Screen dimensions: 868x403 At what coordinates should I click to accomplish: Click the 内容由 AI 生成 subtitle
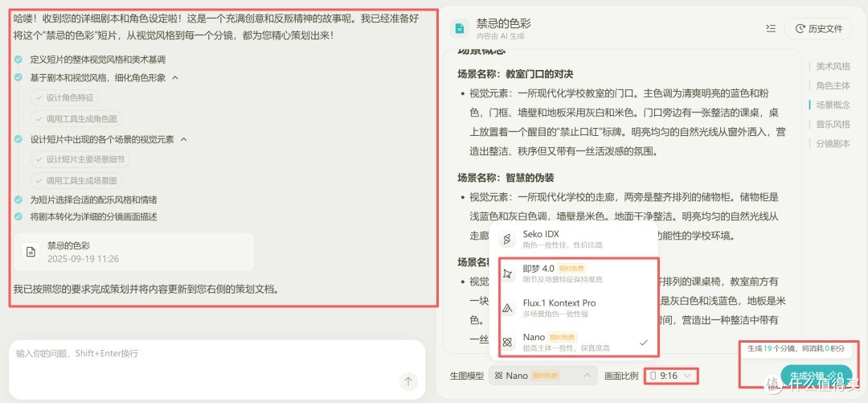coord(500,36)
